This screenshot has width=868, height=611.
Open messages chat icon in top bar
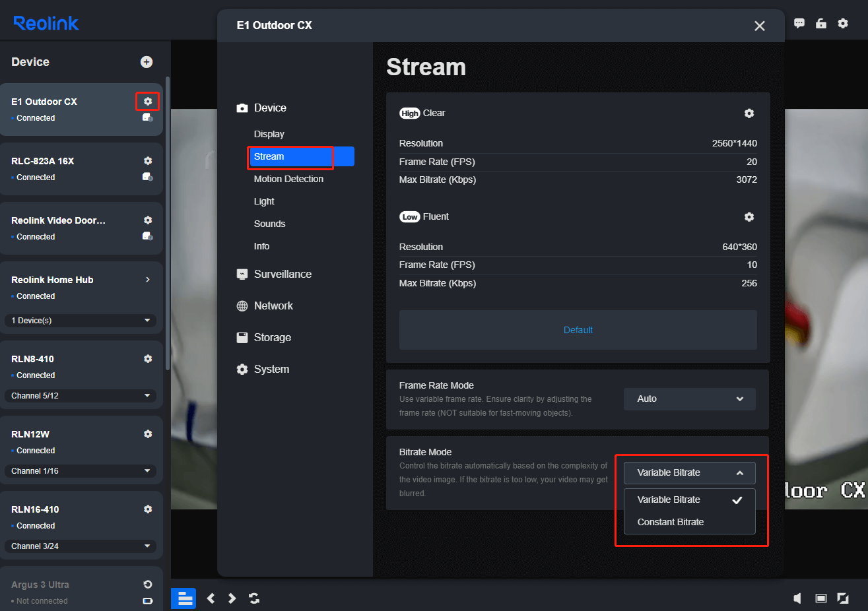pyautogui.click(x=799, y=23)
